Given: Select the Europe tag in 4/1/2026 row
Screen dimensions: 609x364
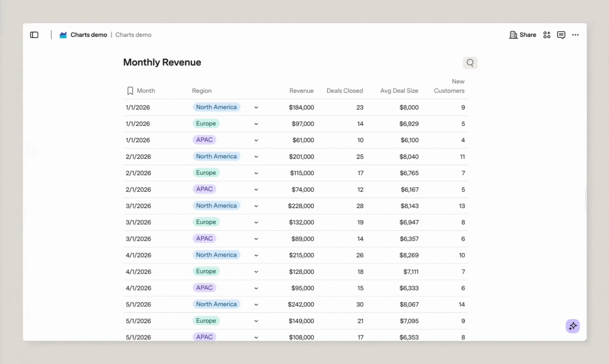Looking at the screenshot, I should click(x=206, y=271).
